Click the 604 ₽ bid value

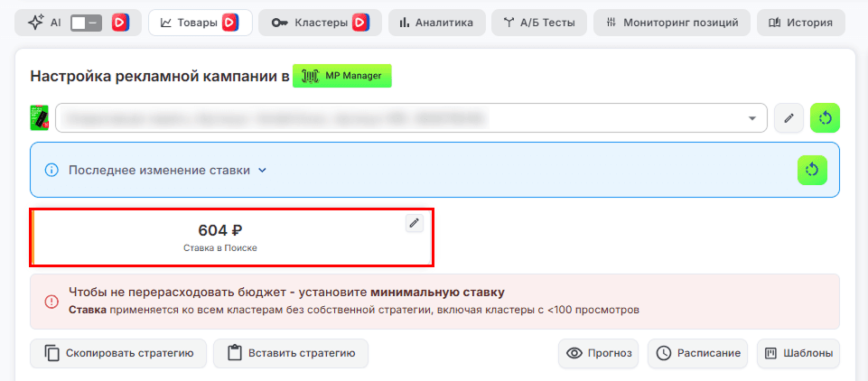point(220,230)
